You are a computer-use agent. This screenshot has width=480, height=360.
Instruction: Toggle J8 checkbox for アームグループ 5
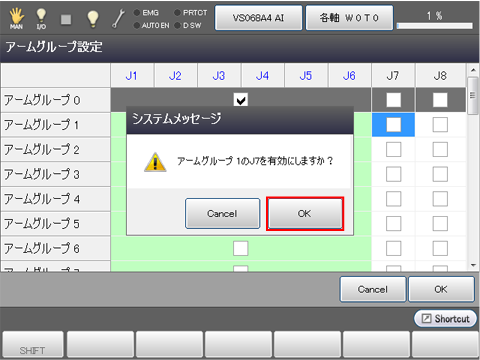[x=440, y=224]
